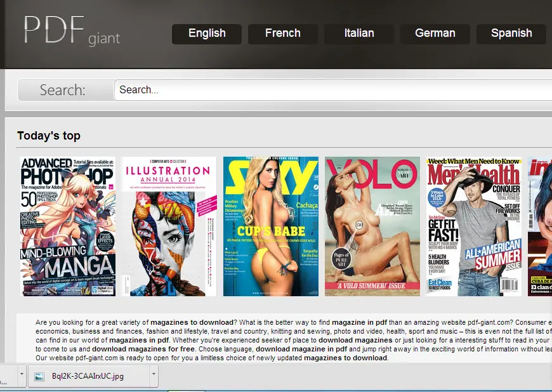Open the Illustration Annual 2014 cover

(169, 226)
